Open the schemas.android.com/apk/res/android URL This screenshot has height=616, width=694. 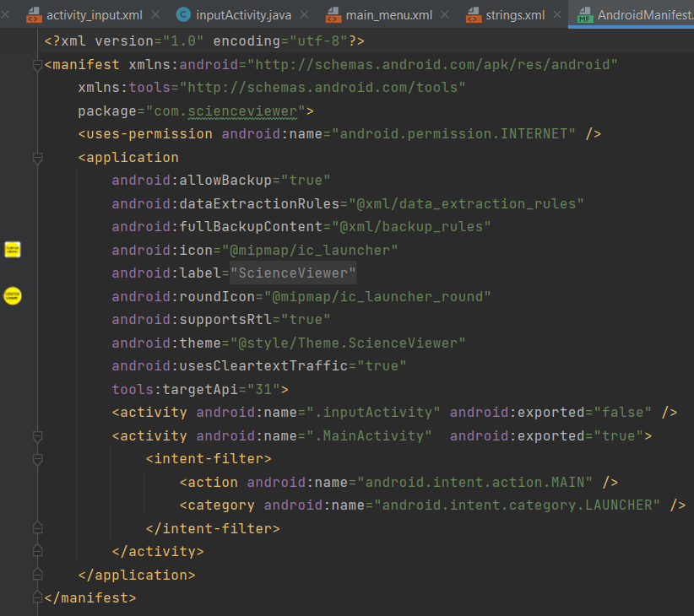tap(439, 63)
